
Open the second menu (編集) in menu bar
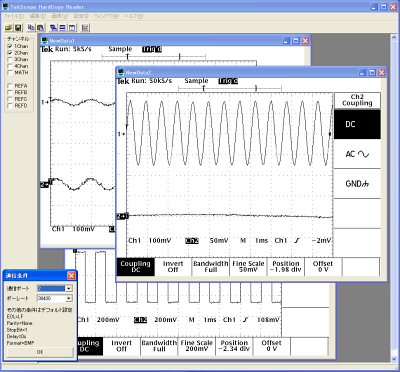click(38, 16)
